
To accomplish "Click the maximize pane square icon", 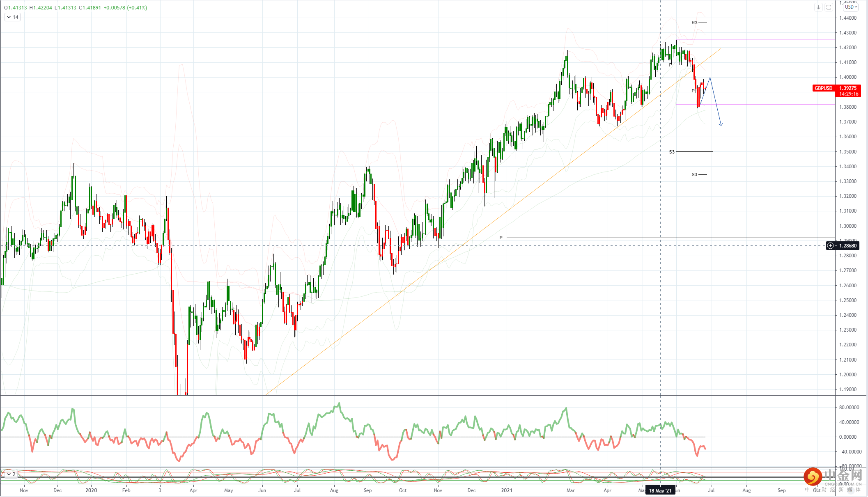I will (x=829, y=7).
